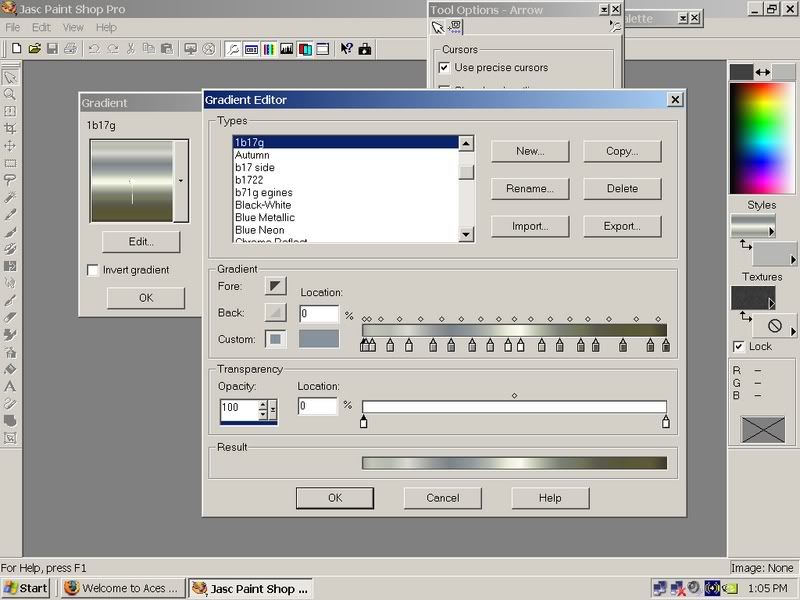Click the Print icon in toolbar
800x600 pixels.
[70, 48]
